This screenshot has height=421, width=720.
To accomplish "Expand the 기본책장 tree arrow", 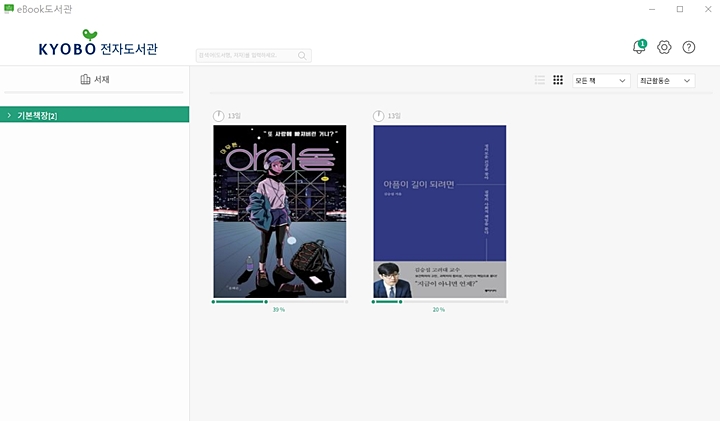I will tap(9, 116).
